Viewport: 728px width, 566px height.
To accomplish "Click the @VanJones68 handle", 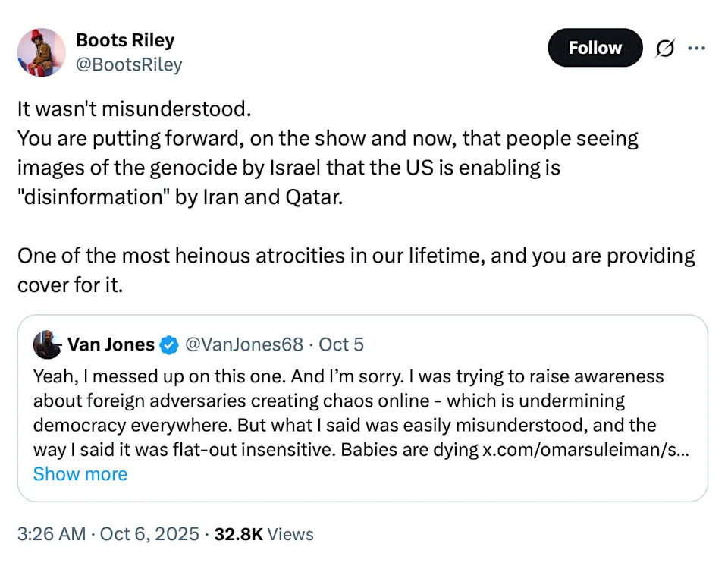I will click(x=244, y=345).
